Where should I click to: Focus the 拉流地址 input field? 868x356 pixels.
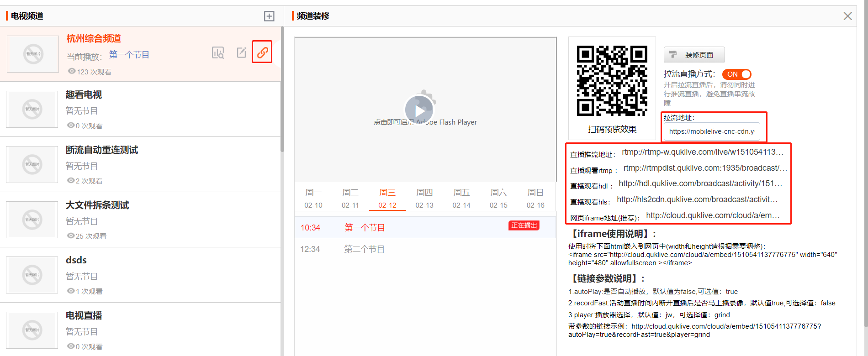(x=712, y=131)
